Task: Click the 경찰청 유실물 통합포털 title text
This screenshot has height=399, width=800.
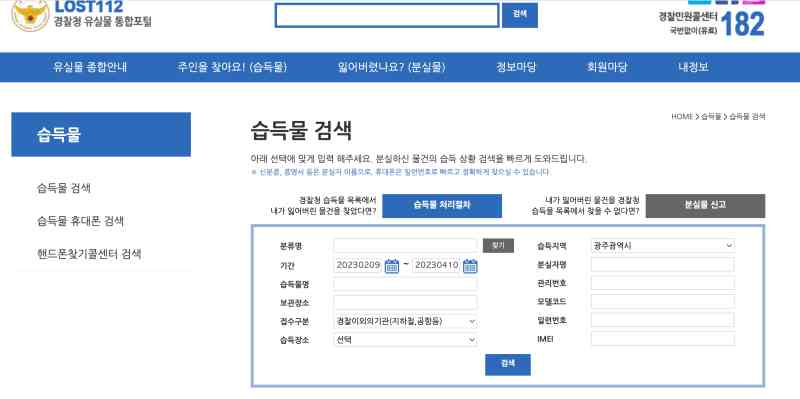Action: [103, 22]
